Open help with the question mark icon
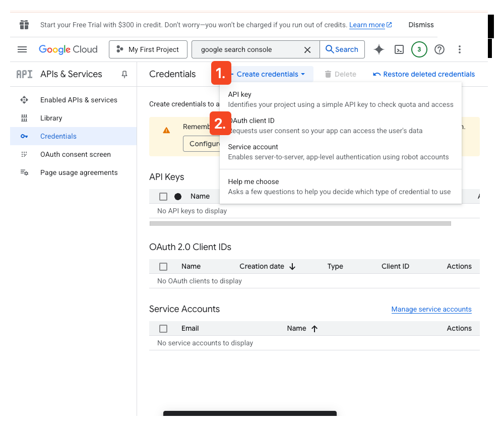This screenshot has width=504, height=426. [439, 49]
